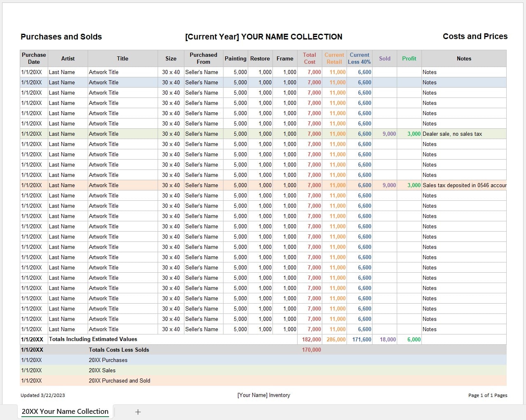Screen dimensions: 526x420
Task: Select the 20XX Sales legend row
Action: [263, 370]
